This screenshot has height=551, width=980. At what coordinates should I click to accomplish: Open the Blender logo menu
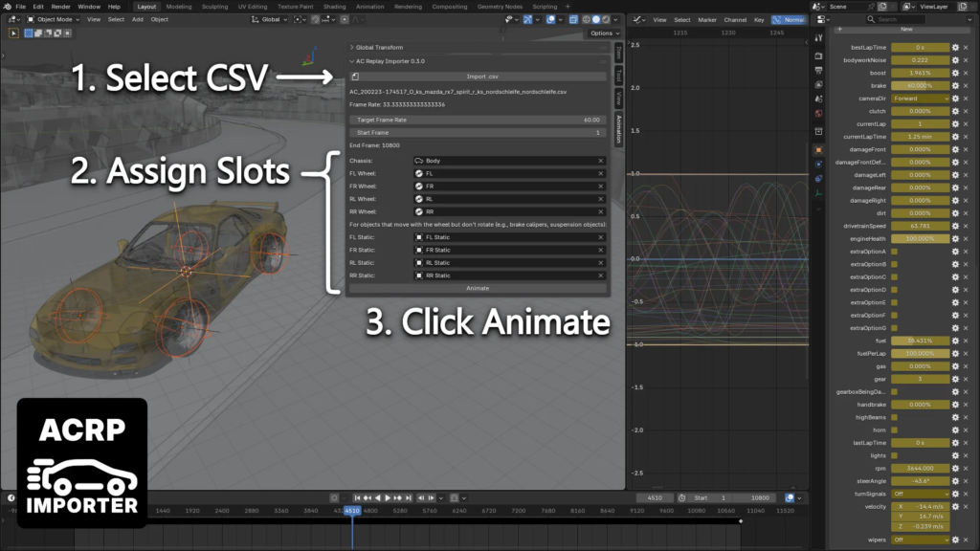click(8, 7)
